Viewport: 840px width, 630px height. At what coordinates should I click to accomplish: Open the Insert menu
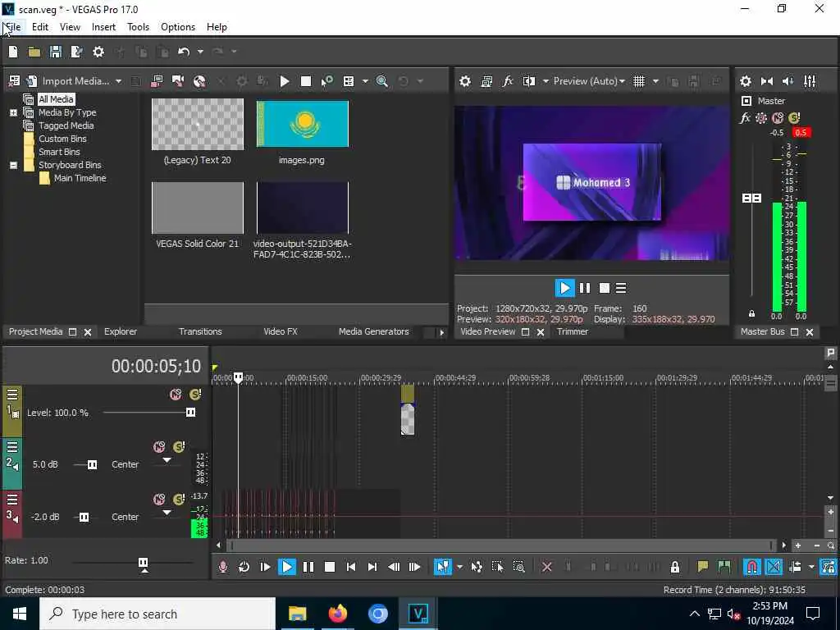click(x=103, y=27)
